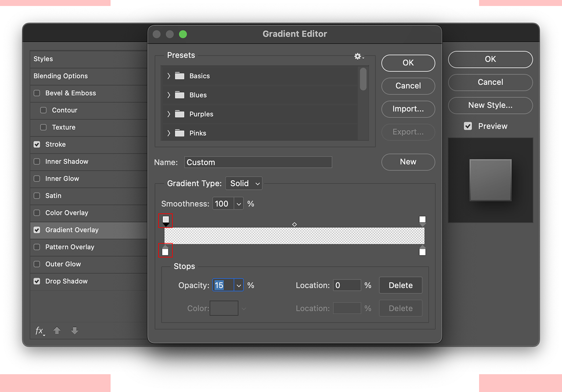Select the right color stop below gradient
Screen dimensions: 562x392
(422, 250)
